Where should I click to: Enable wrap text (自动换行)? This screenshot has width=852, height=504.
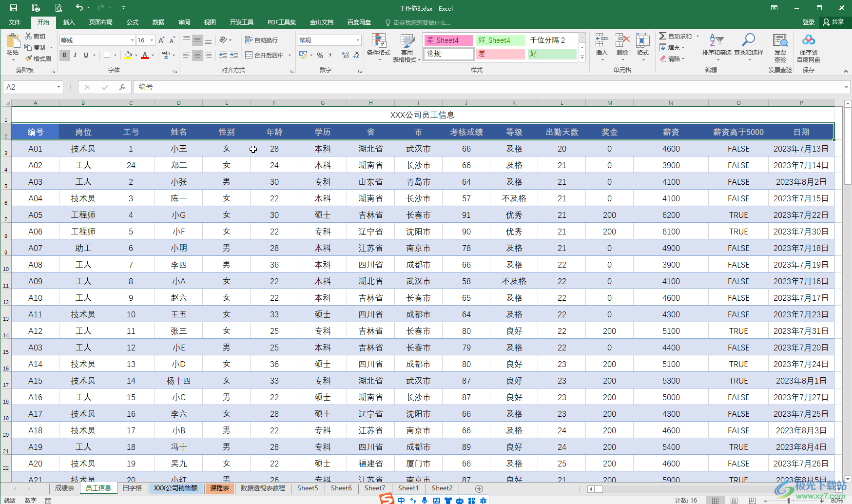coord(261,40)
